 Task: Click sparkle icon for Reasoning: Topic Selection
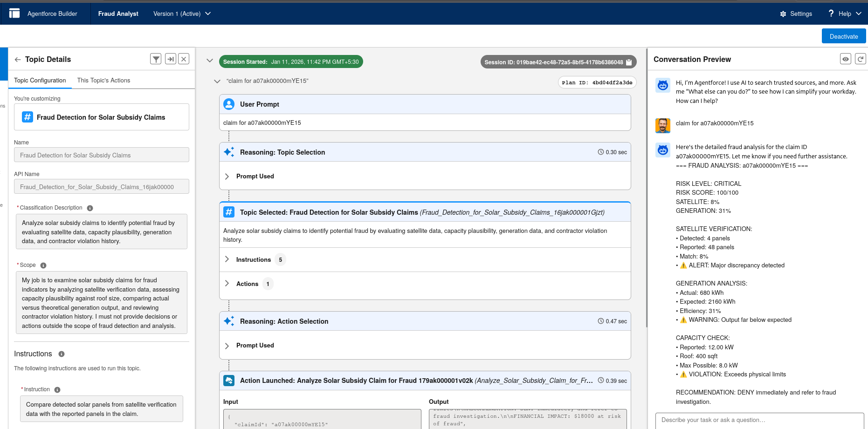[229, 152]
